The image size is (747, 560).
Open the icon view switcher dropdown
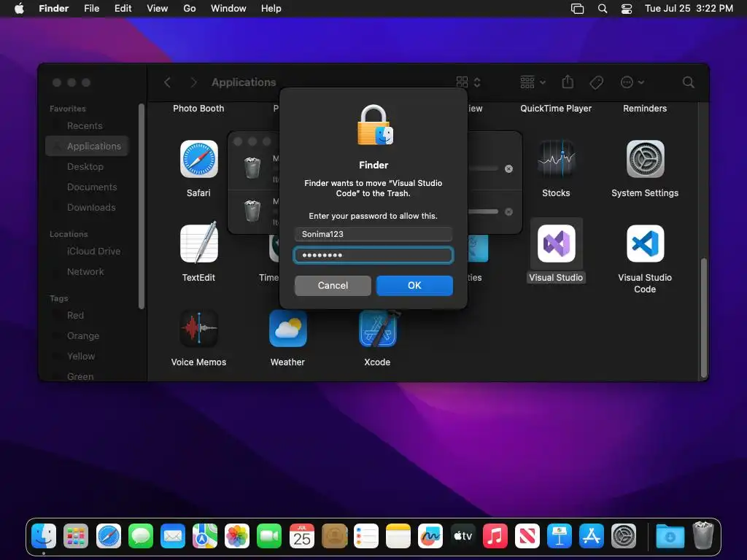(x=468, y=82)
